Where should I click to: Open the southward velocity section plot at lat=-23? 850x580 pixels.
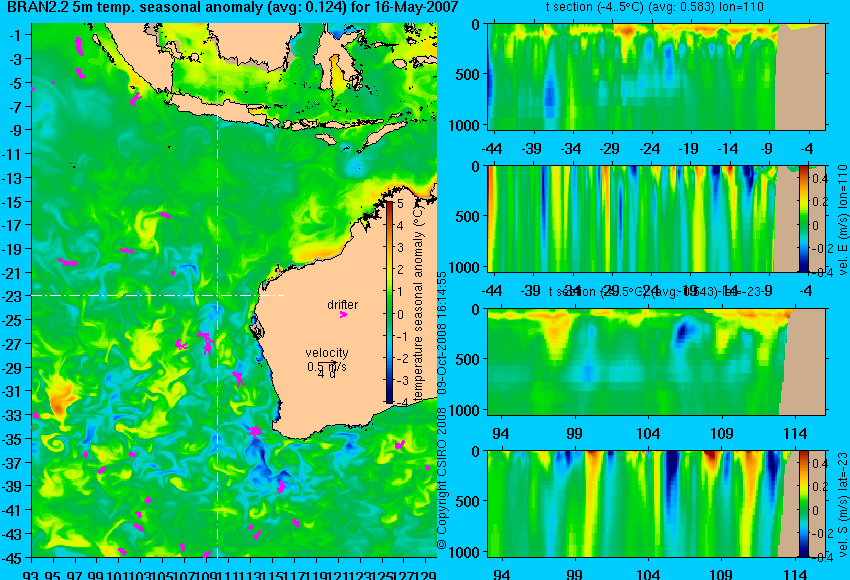[x=657, y=504]
